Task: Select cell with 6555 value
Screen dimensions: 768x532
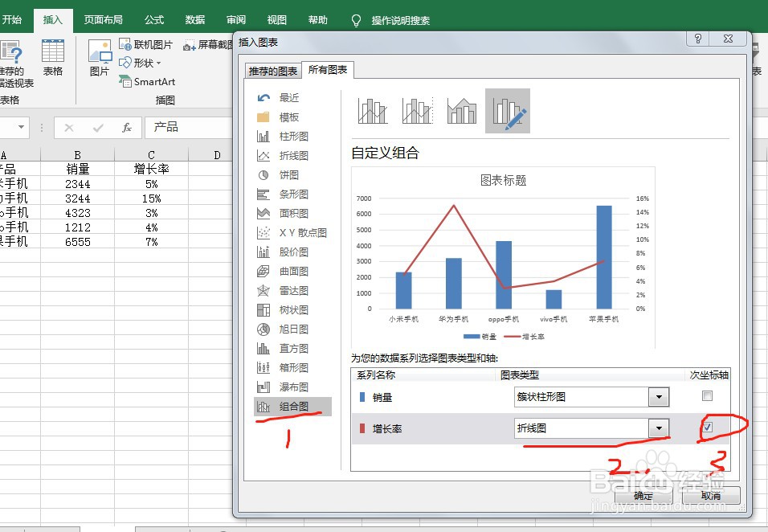Action: (77, 242)
